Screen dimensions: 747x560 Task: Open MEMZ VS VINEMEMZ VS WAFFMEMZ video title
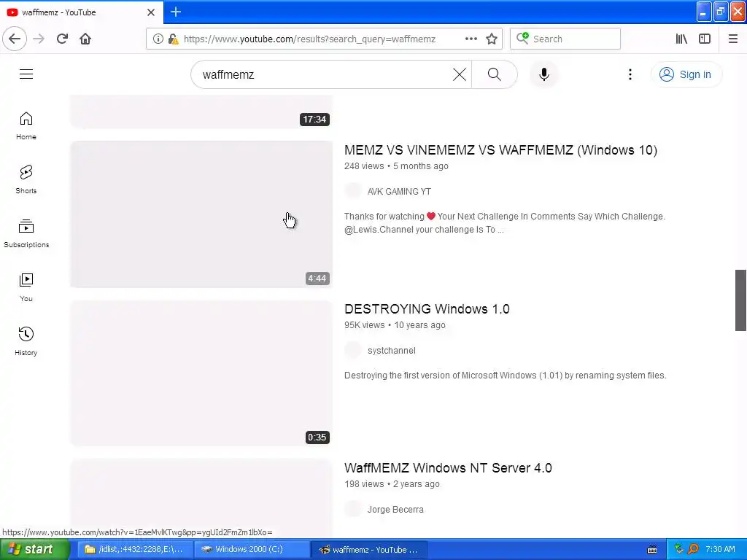(500, 150)
